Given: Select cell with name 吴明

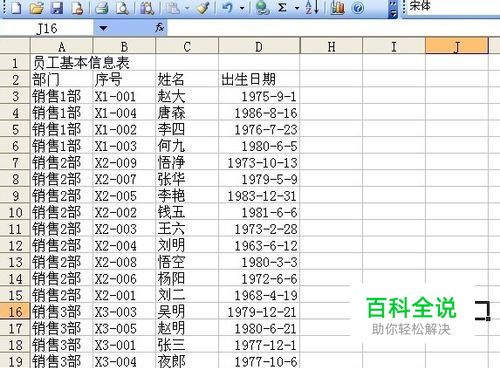Looking at the screenshot, I should [187, 312].
